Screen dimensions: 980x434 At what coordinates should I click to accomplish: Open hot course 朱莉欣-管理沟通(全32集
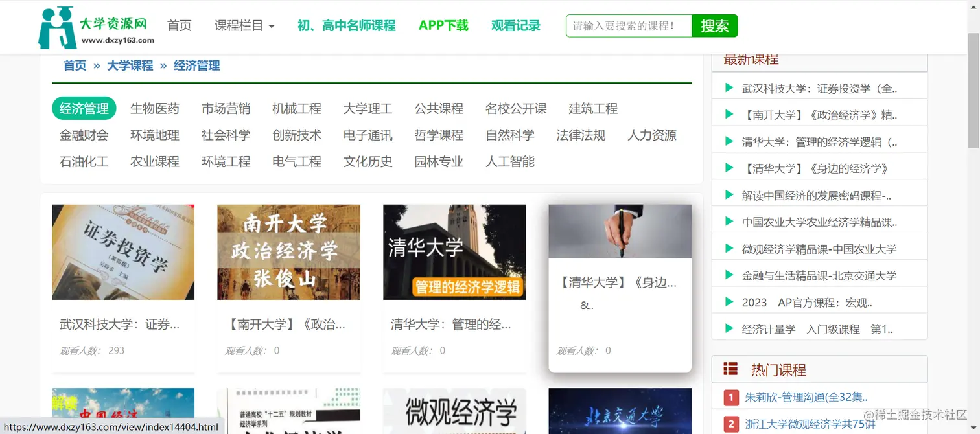click(x=806, y=397)
